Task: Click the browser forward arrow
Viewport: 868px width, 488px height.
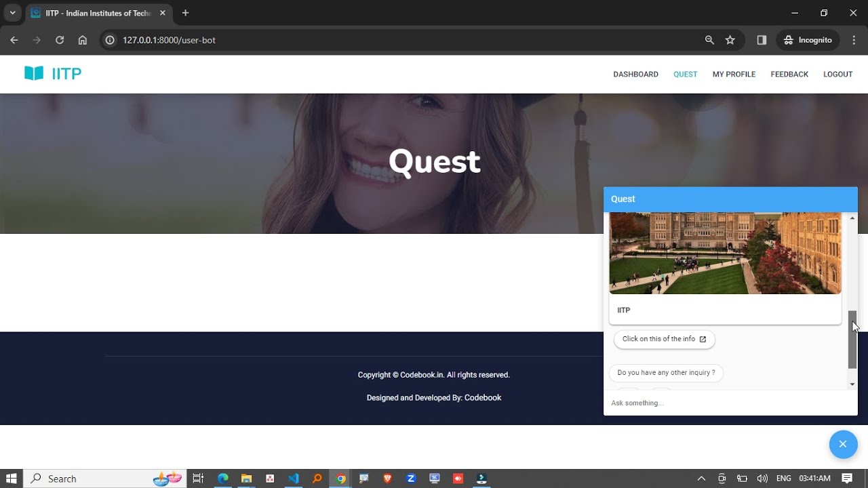Action: 37,40
